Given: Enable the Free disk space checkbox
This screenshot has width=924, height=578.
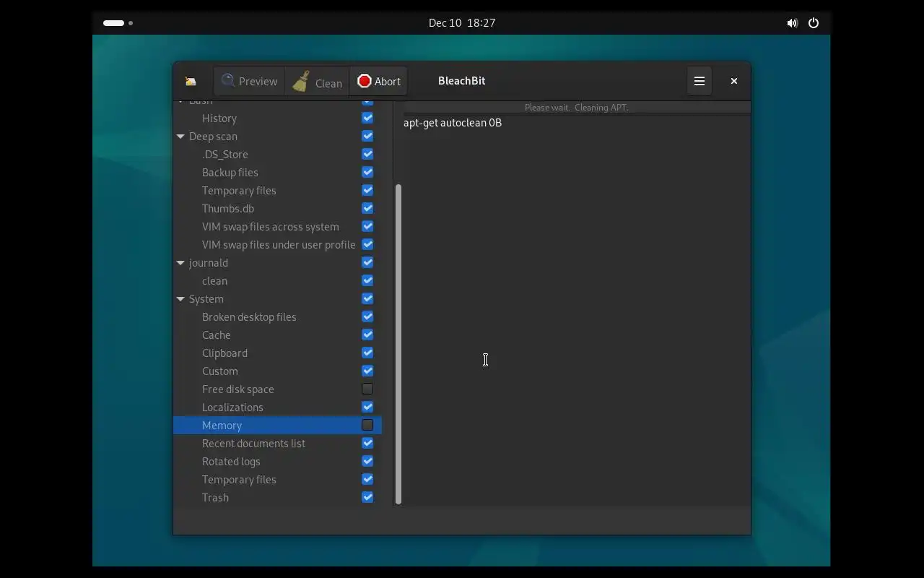Looking at the screenshot, I should pyautogui.click(x=367, y=389).
